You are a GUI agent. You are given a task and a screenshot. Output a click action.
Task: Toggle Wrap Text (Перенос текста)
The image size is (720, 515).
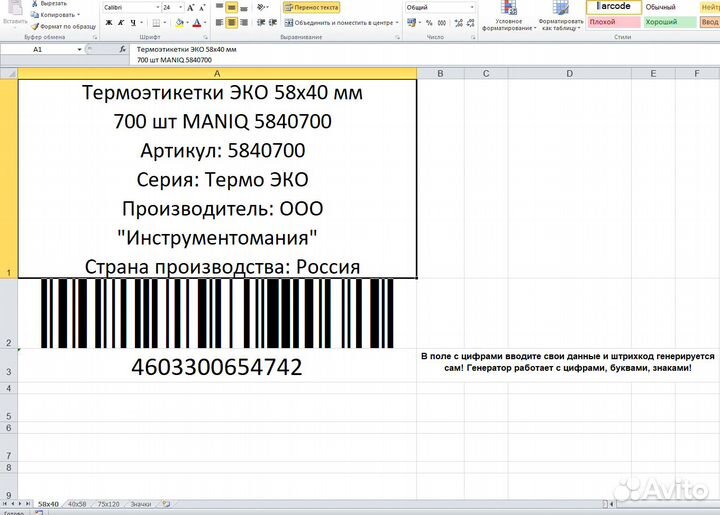coord(311,8)
